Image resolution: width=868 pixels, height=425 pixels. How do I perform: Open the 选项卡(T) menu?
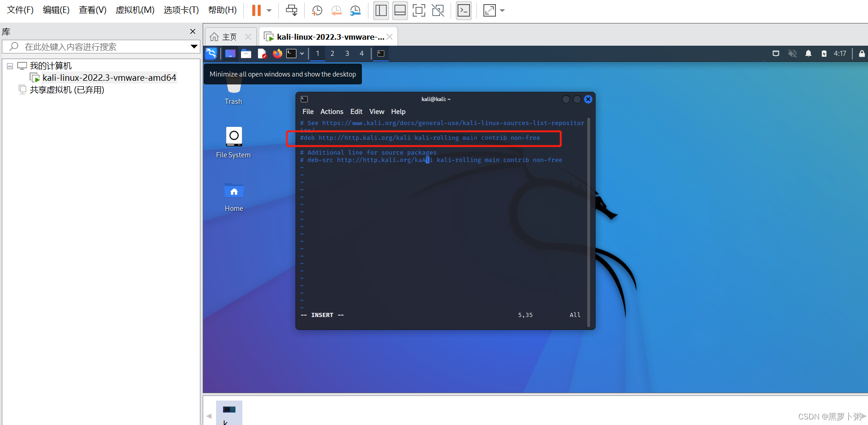[x=181, y=10]
